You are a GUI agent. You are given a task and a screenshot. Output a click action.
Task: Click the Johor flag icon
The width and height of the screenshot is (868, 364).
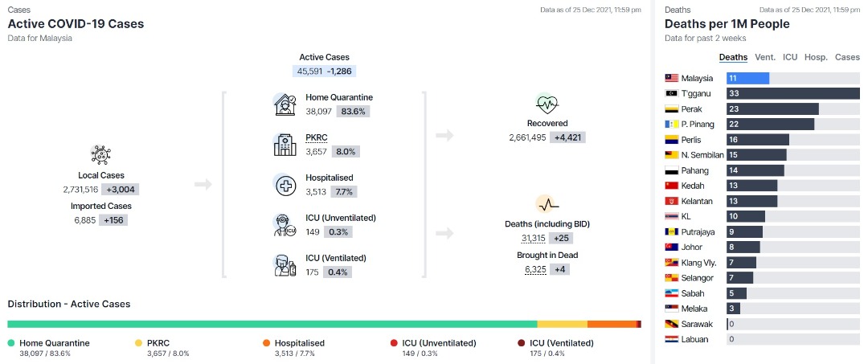coord(671,247)
